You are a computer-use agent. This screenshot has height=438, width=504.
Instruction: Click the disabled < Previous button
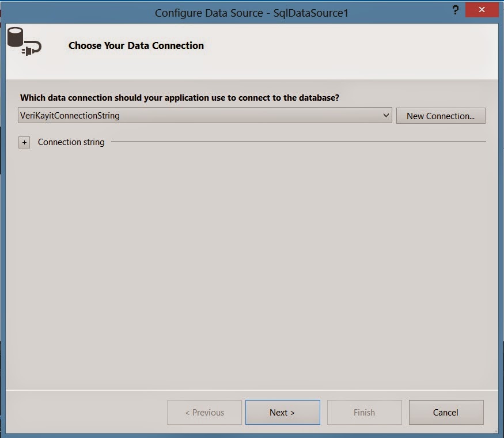click(x=204, y=412)
